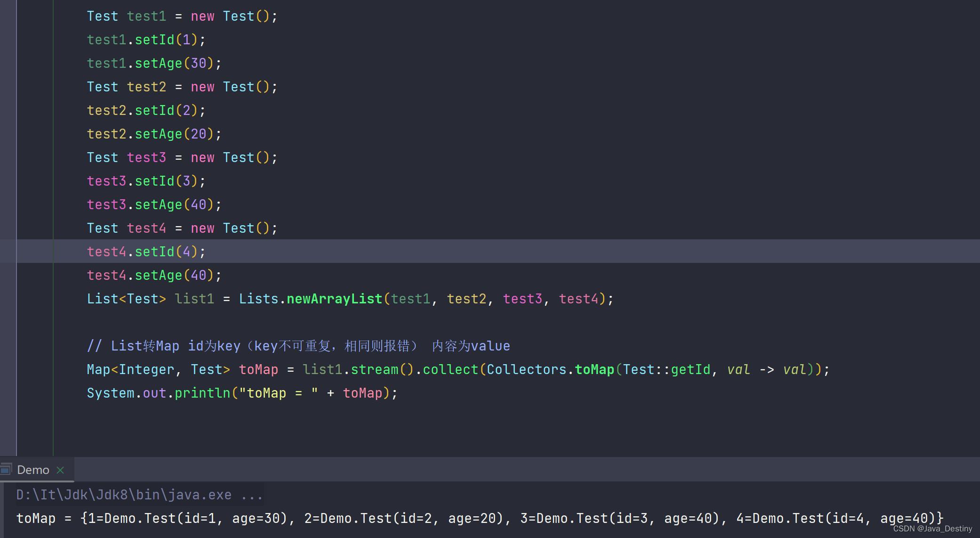Screen dimensions: 980x538
Task: Click the System.out field reference
Action: click(x=154, y=393)
